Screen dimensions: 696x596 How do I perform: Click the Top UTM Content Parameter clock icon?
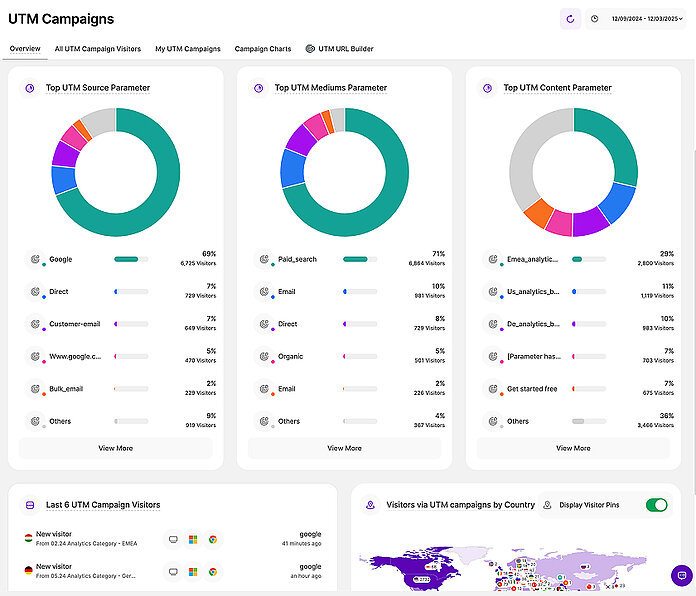[x=488, y=88]
